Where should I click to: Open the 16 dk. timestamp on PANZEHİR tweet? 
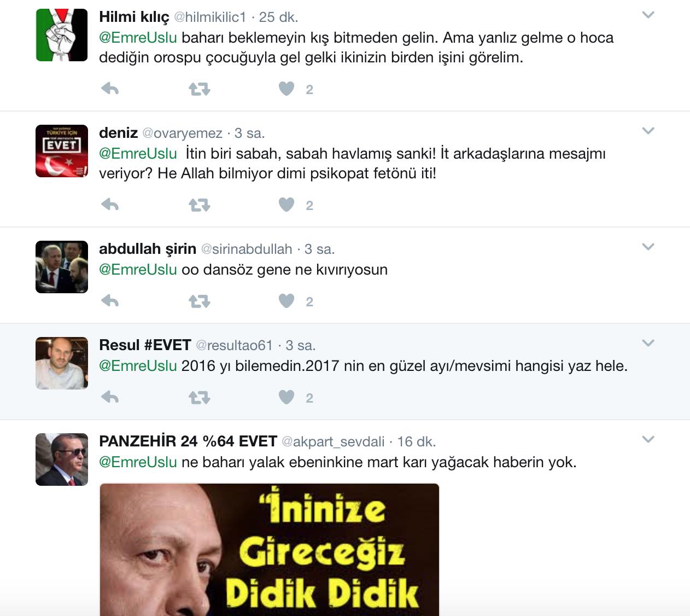click(x=417, y=442)
